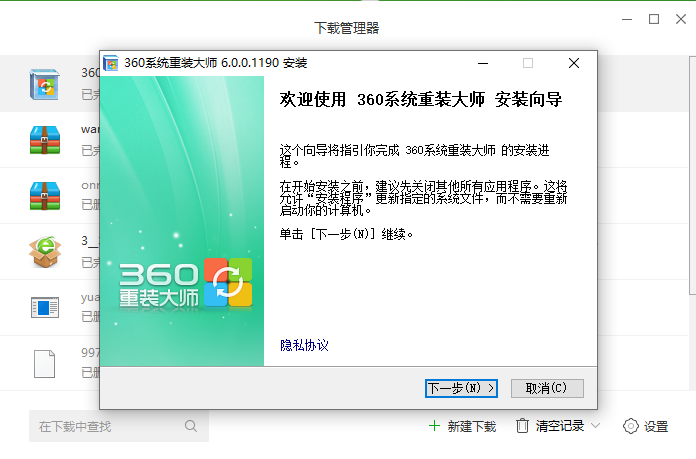Click 新建下载 to create a new download
Screen dimensions: 696x459
462,427
